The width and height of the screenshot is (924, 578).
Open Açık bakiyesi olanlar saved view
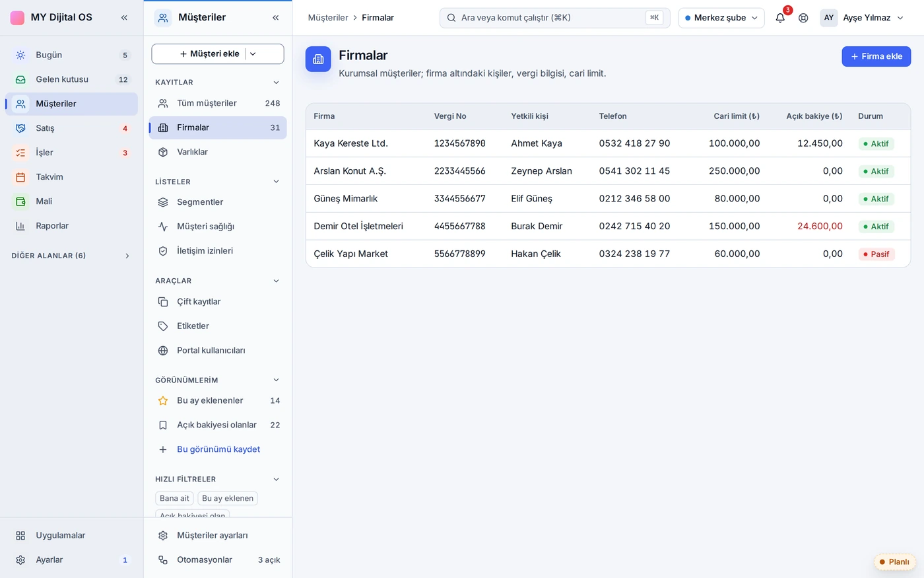(218, 425)
